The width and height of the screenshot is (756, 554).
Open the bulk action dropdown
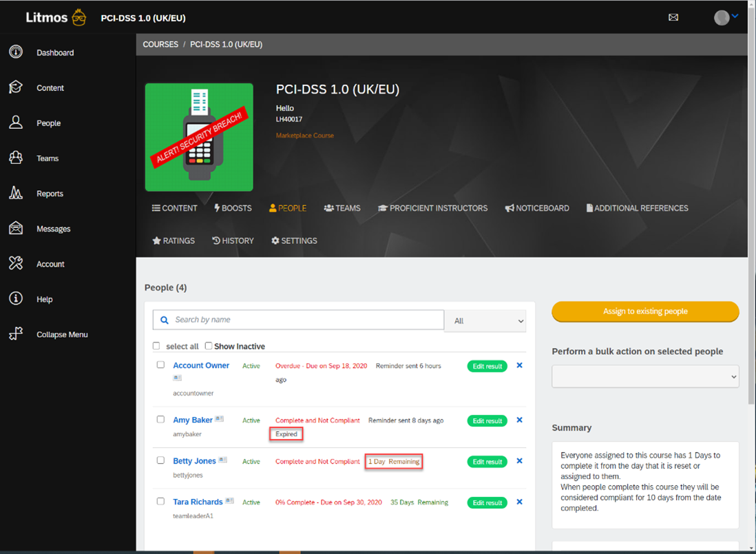click(x=645, y=376)
